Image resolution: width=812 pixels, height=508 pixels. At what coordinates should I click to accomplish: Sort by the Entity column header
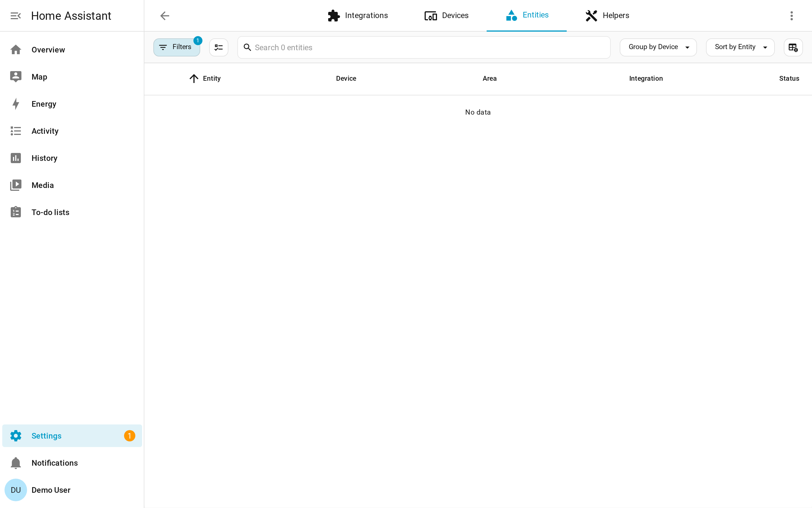click(212, 78)
